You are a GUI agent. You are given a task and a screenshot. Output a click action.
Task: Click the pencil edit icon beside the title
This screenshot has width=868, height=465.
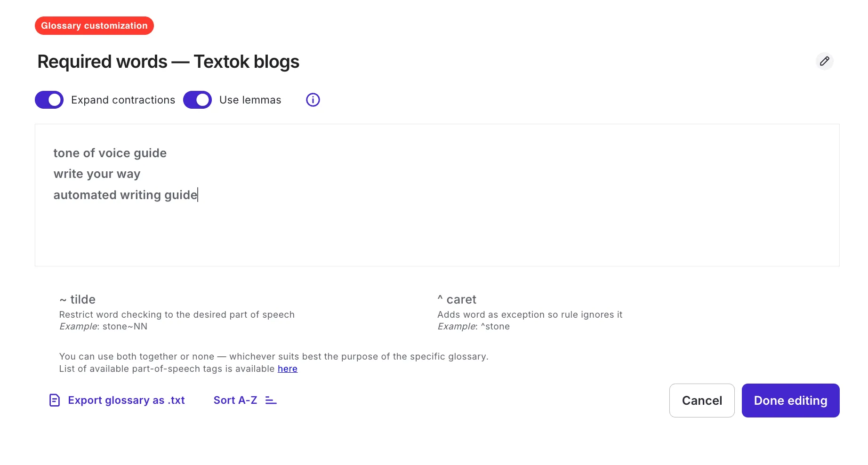point(824,61)
